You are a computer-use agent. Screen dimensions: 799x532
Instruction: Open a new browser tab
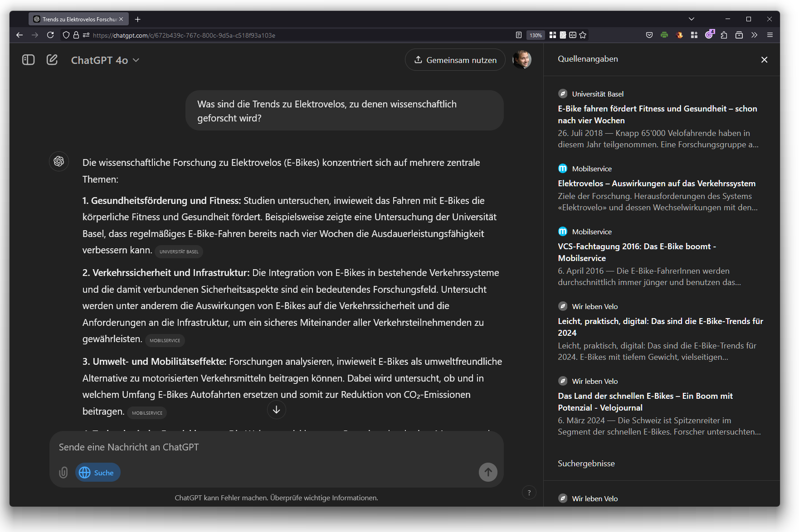[138, 19]
